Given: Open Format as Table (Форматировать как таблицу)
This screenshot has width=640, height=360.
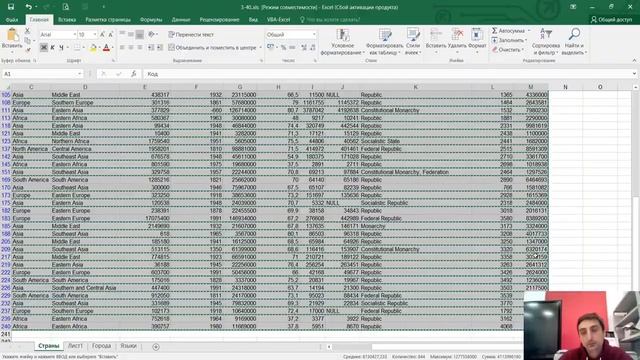Looking at the screenshot, I should [384, 42].
